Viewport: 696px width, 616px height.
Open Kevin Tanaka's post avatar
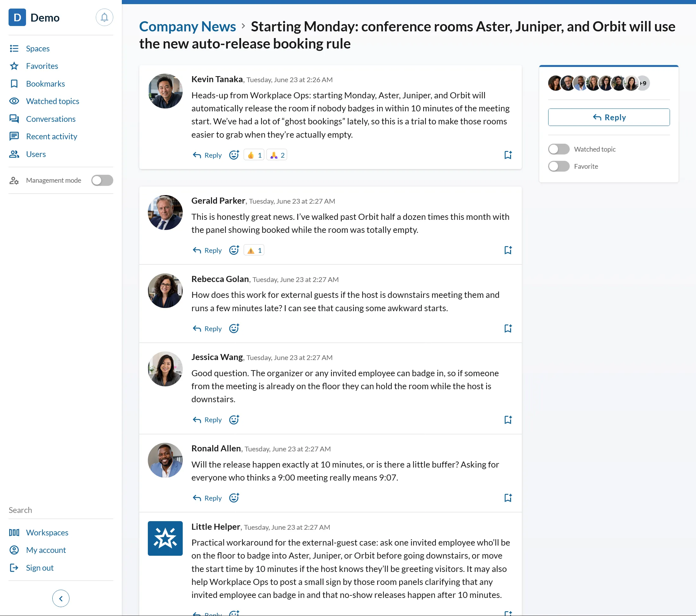tap(165, 91)
